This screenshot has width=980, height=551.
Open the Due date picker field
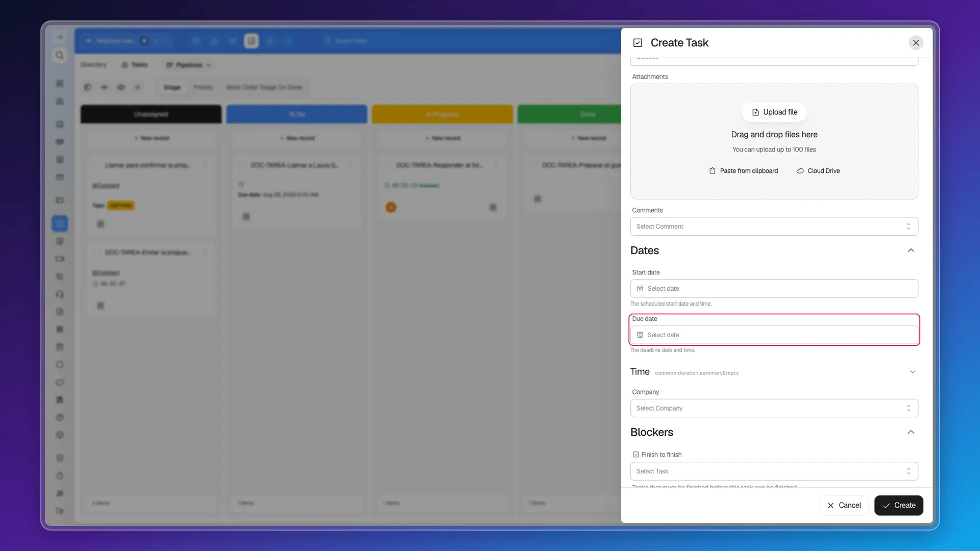coord(774,335)
